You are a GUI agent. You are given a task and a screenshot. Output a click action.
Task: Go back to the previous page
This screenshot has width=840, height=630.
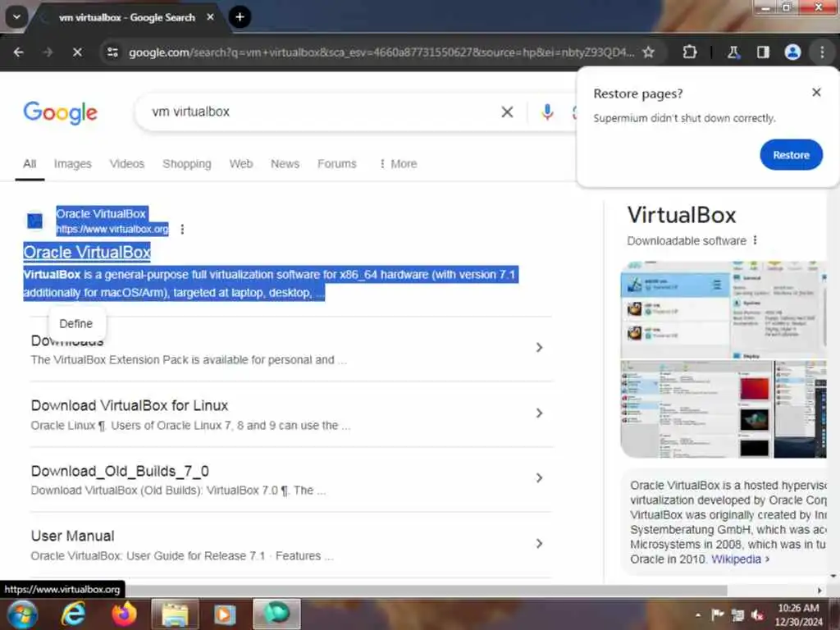(x=19, y=52)
